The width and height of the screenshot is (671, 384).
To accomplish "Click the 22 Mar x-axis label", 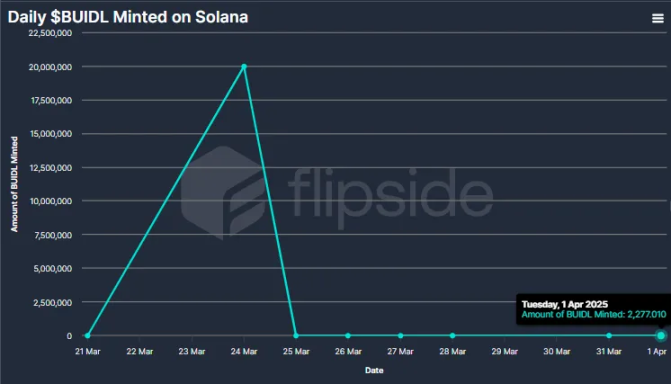I will tap(140, 351).
